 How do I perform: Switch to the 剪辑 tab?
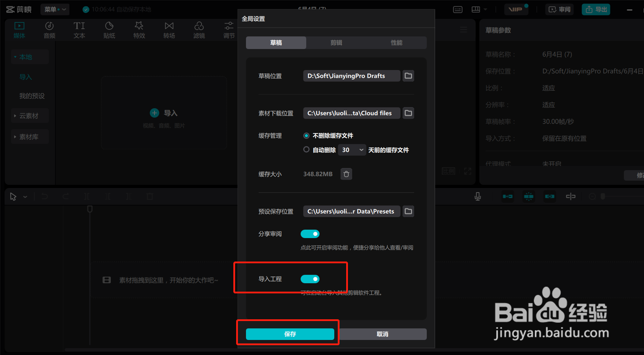[x=336, y=43]
